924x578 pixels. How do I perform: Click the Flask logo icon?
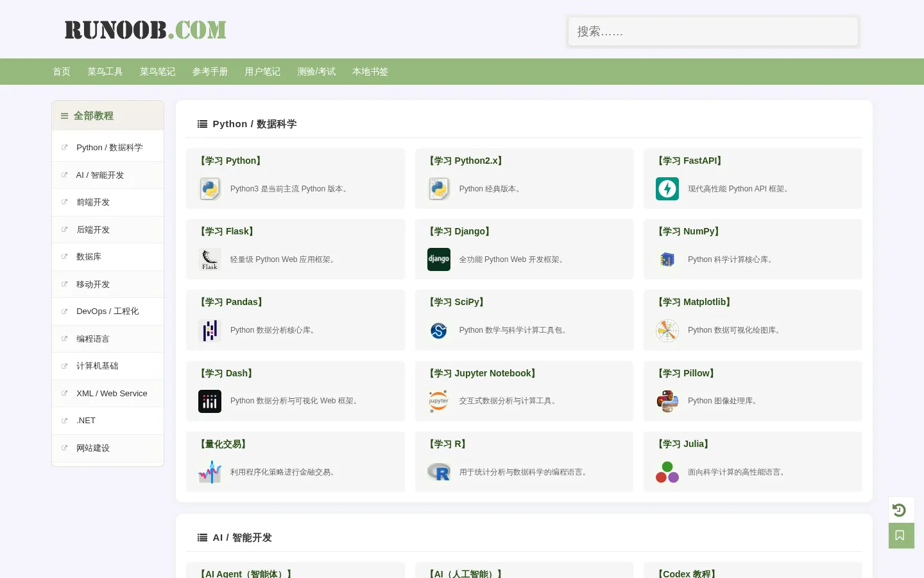[210, 259]
